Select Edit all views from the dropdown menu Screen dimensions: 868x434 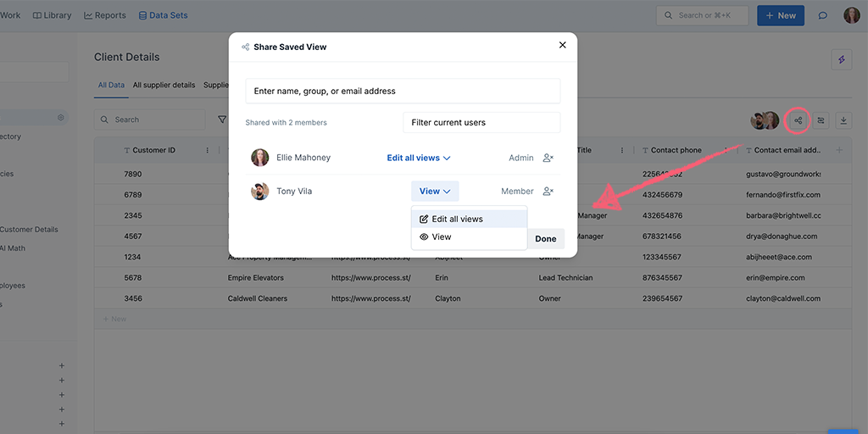pyautogui.click(x=469, y=219)
